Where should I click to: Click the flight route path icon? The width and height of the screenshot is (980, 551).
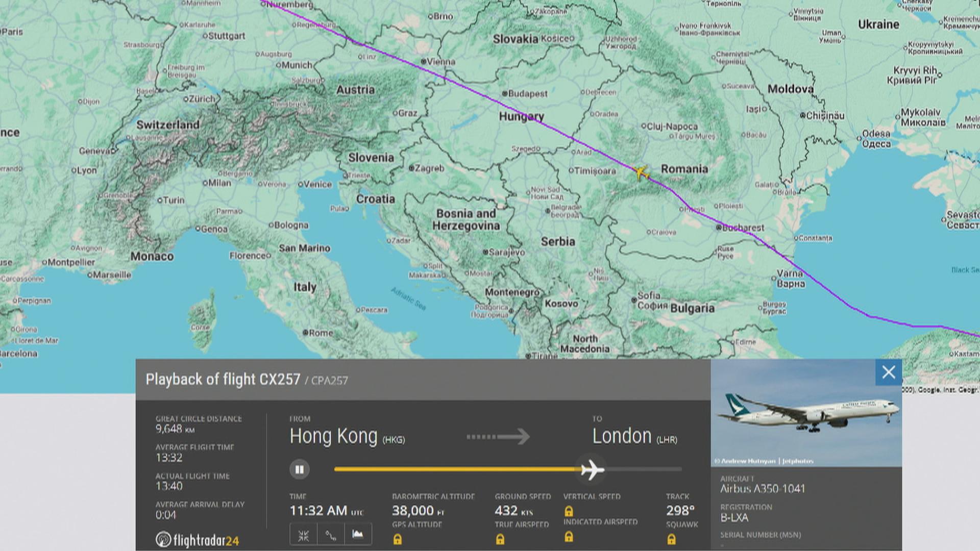(331, 535)
